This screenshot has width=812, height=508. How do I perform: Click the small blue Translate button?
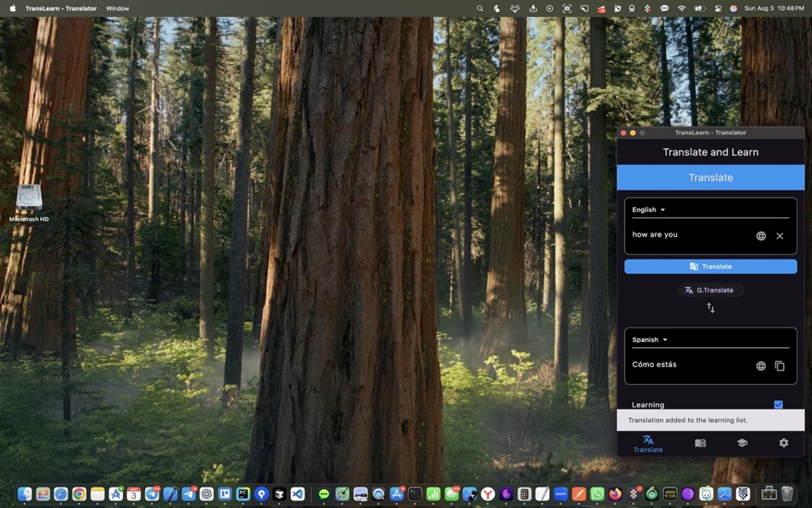click(710, 267)
